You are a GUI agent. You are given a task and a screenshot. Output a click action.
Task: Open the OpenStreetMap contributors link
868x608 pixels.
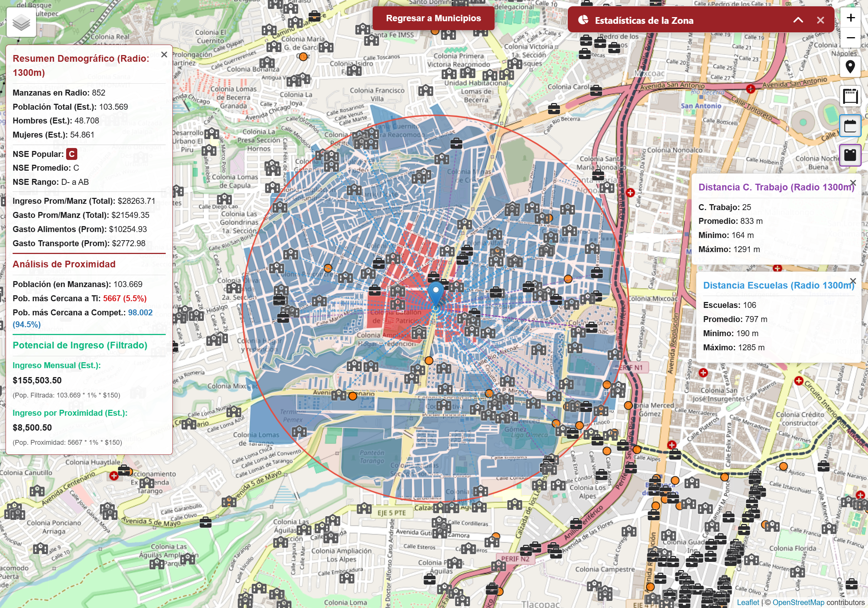point(798,602)
